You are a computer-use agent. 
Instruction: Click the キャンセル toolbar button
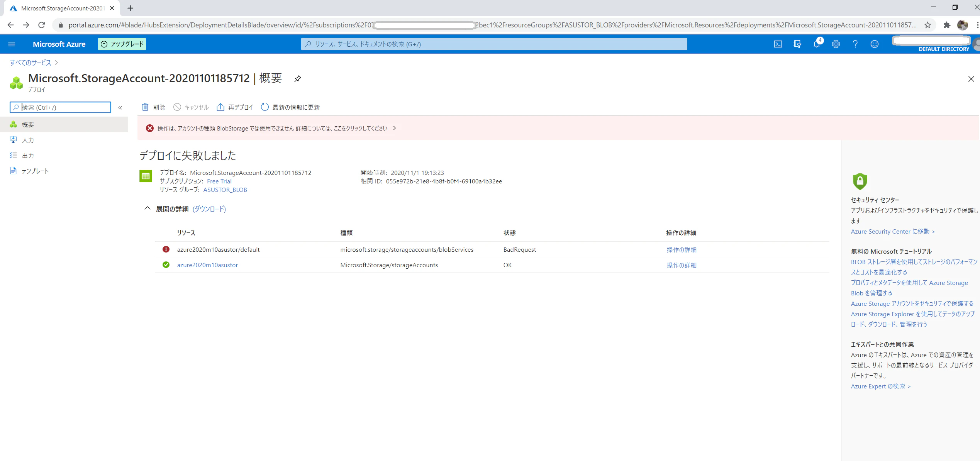(191, 107)
